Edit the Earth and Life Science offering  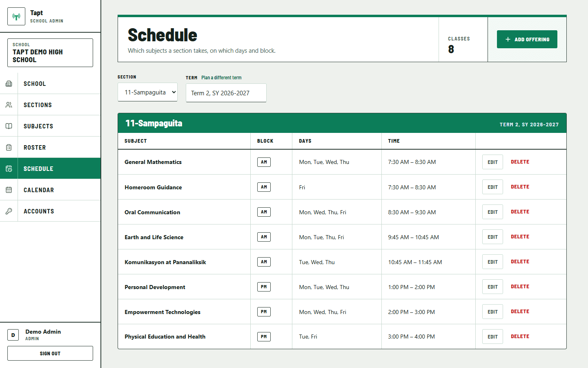pyautogui.click(x=492, y=237)
